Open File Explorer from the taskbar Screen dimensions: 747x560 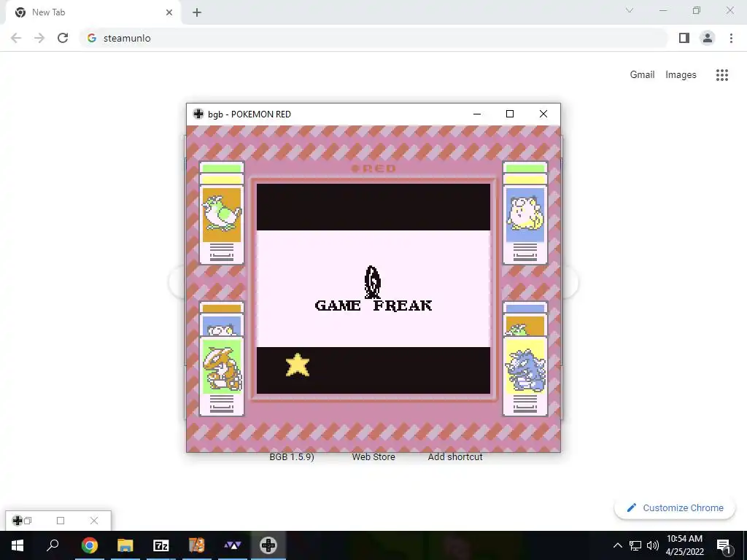[125, 545]
